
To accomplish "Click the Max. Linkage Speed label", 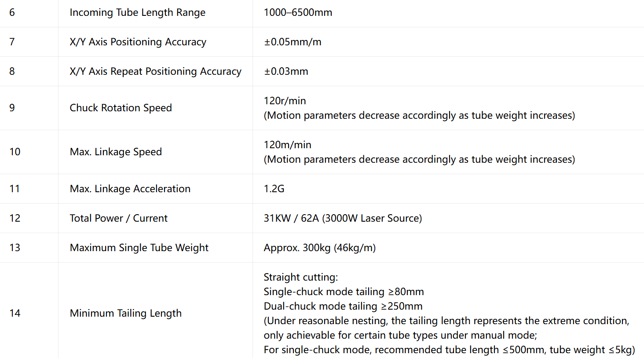I will [116, 152].
